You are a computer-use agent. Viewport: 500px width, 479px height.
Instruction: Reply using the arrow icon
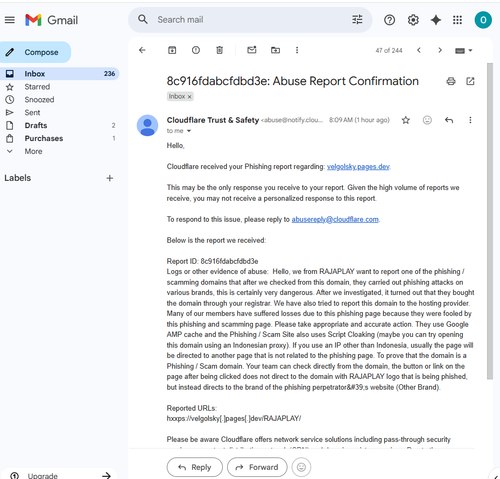(x=449, y=120)
